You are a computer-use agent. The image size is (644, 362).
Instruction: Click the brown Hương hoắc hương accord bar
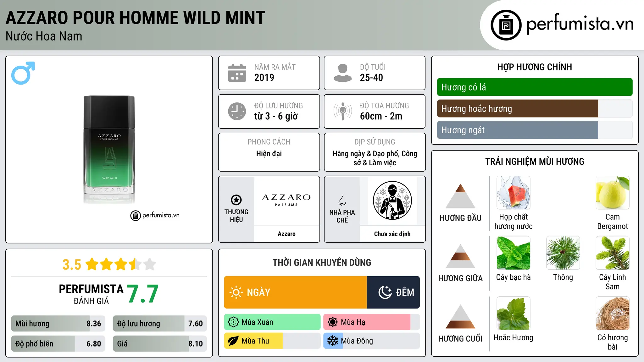coord(535,108)
